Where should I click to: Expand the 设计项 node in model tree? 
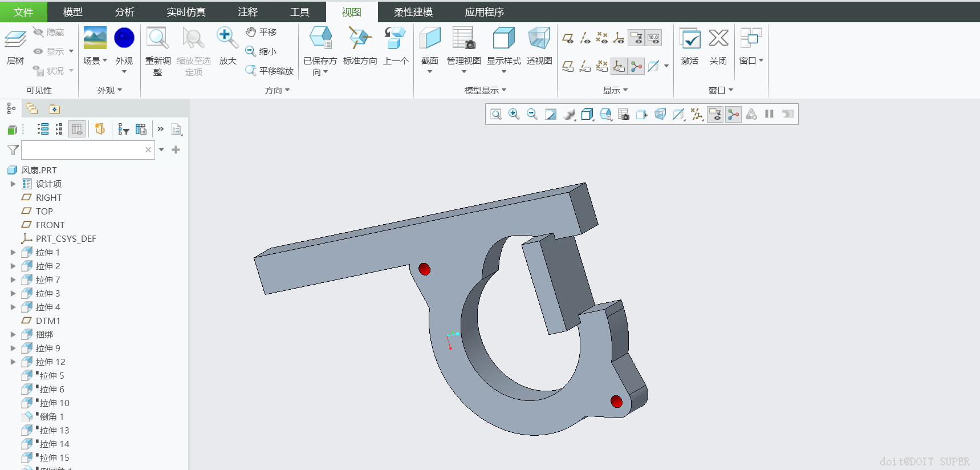tap(13, 184)
